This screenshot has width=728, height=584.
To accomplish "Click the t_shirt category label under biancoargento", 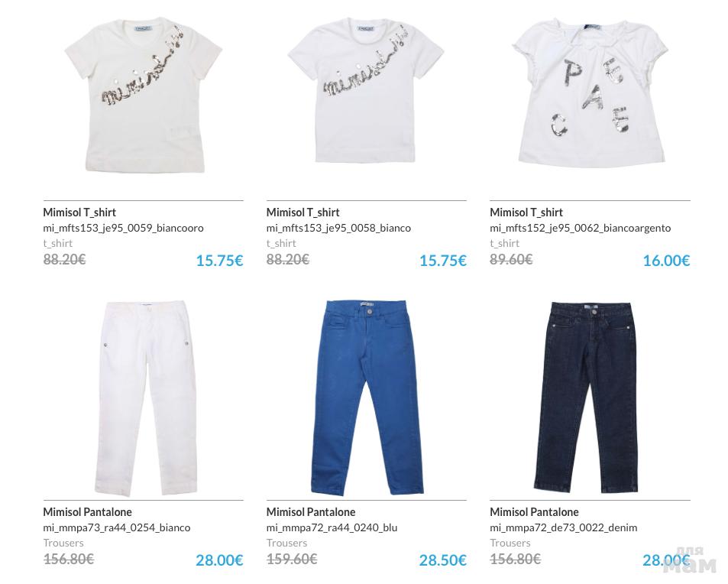I will tap(505, 243).
